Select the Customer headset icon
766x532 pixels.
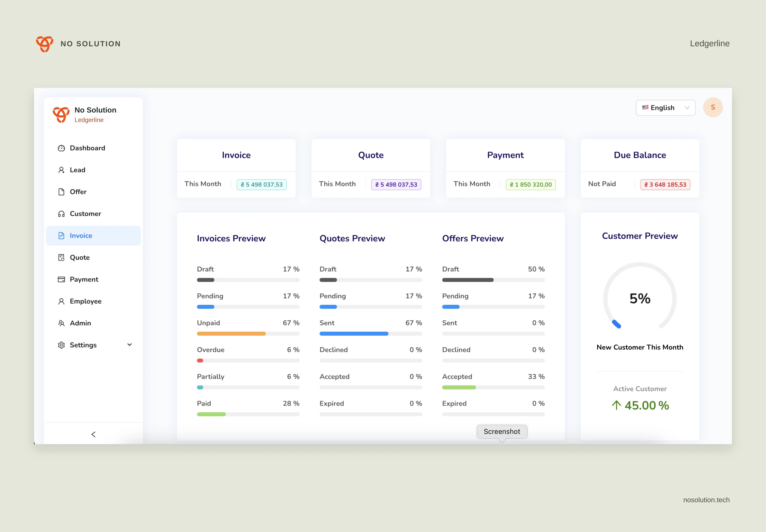coord(61,214)
